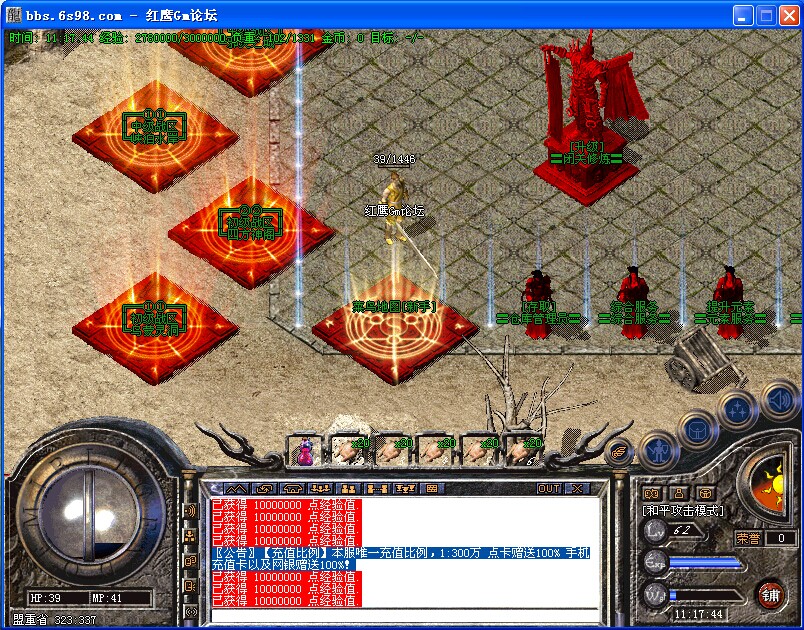Click the 荣誉 honor label
The height and width of the screenshot is (630, 804).
click(748, 538)
